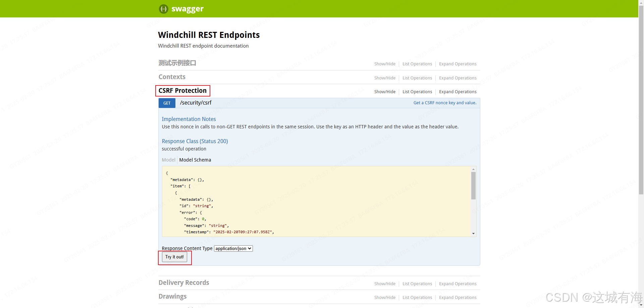This screenshot has width=644, height=308.
Task: Click the Windchill REST Endpoints title
Action: 209,35
